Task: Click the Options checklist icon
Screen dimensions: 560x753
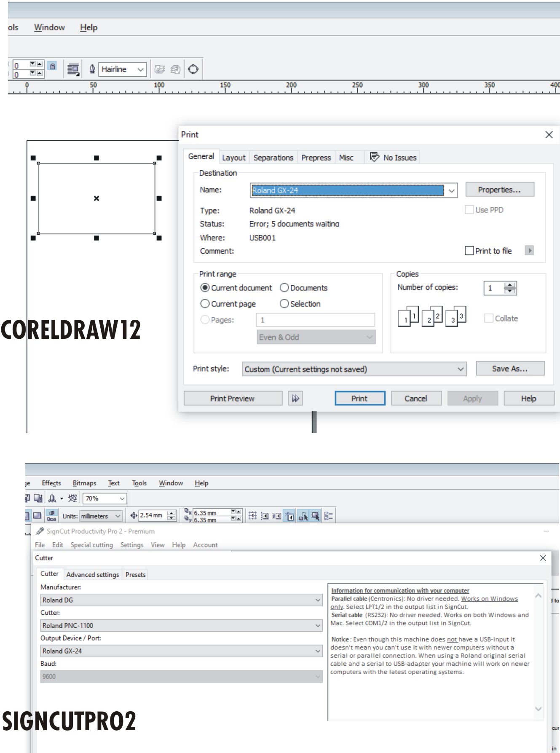Action: tap(329, 515)
